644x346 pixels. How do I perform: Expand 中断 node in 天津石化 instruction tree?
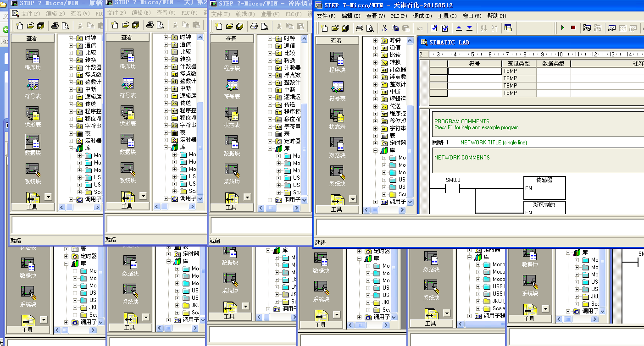[376, 92]
